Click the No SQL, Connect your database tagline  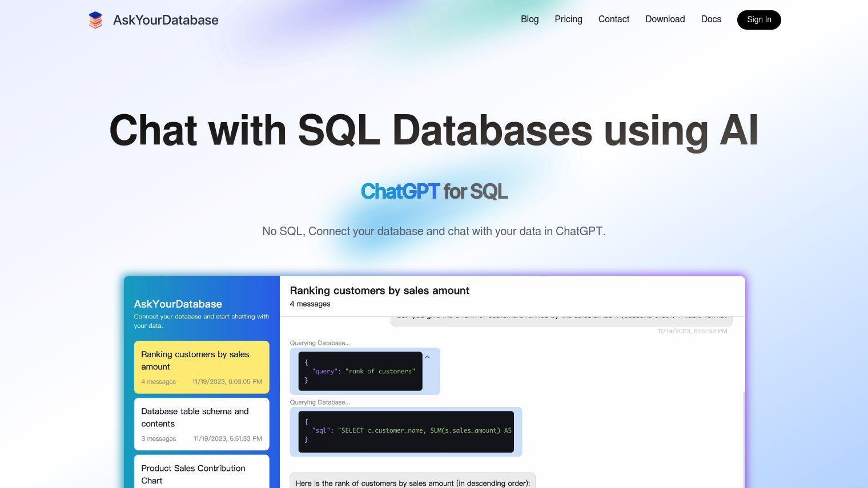coord(434,231)
